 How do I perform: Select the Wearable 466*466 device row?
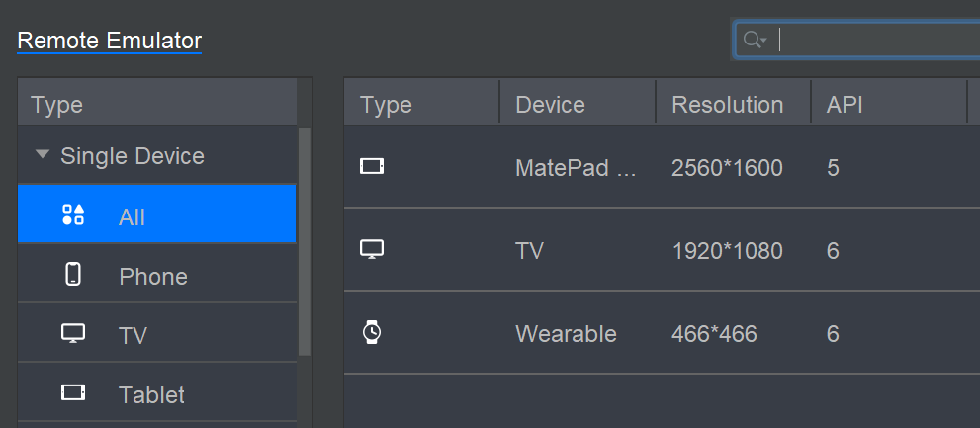[x=662, y=333]
